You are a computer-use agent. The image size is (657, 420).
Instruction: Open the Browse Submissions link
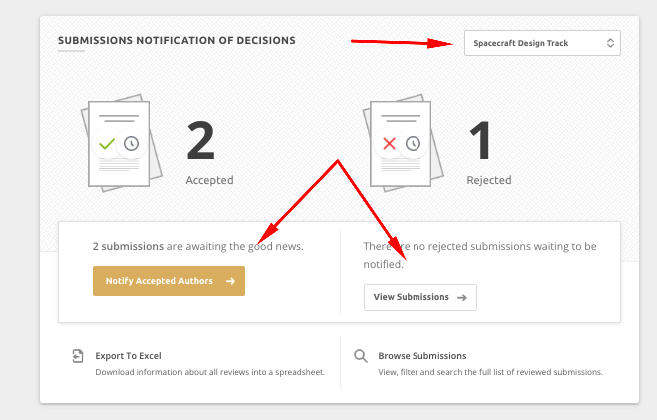pos(422,356)
